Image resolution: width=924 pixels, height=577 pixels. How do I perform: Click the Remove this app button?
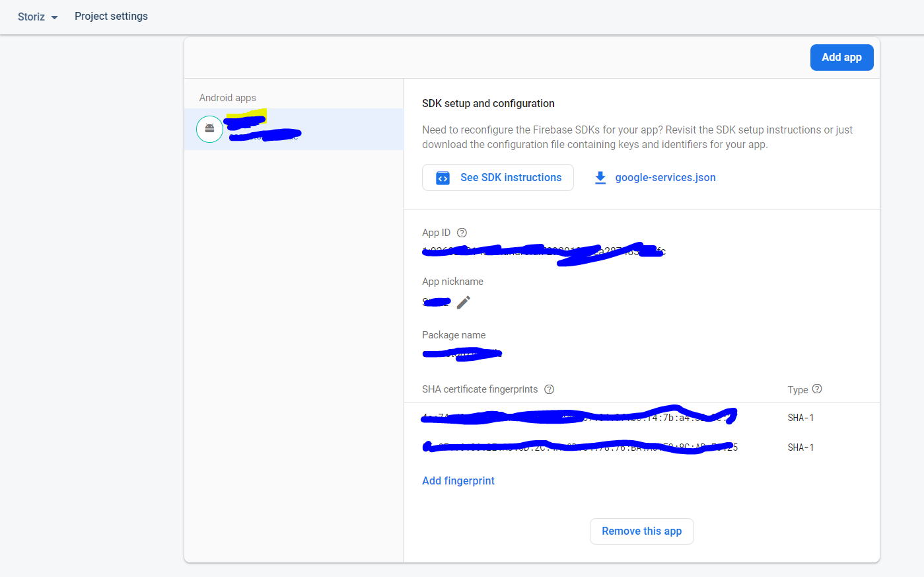pos(641,531)
